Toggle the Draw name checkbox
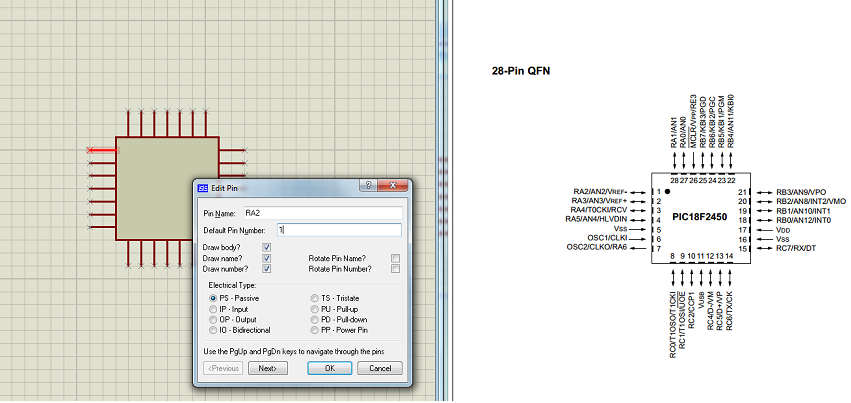The width and height of the screenshot is (851, 403). (266, 258)
